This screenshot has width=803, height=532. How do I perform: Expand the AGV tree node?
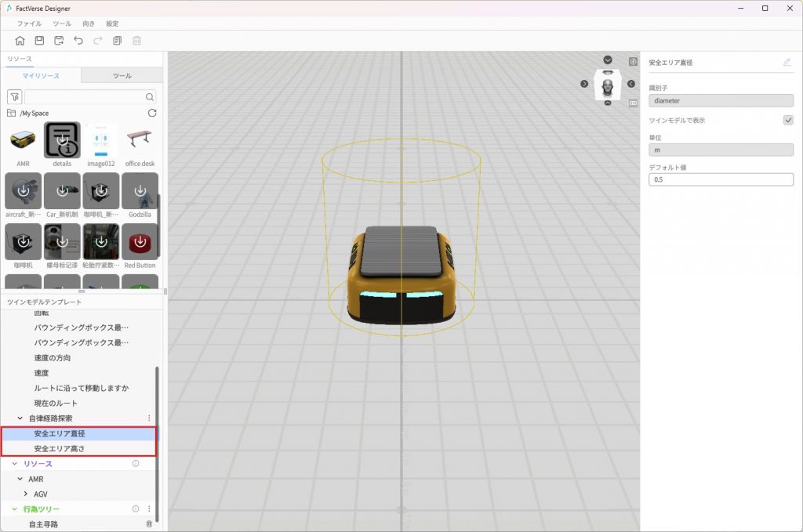coord(26,494)
